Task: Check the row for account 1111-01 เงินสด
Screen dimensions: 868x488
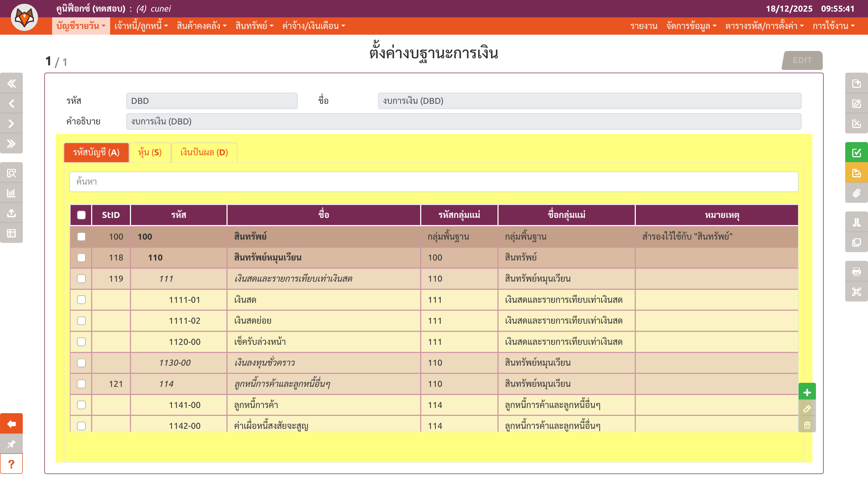Action: [x=81, y=300]
